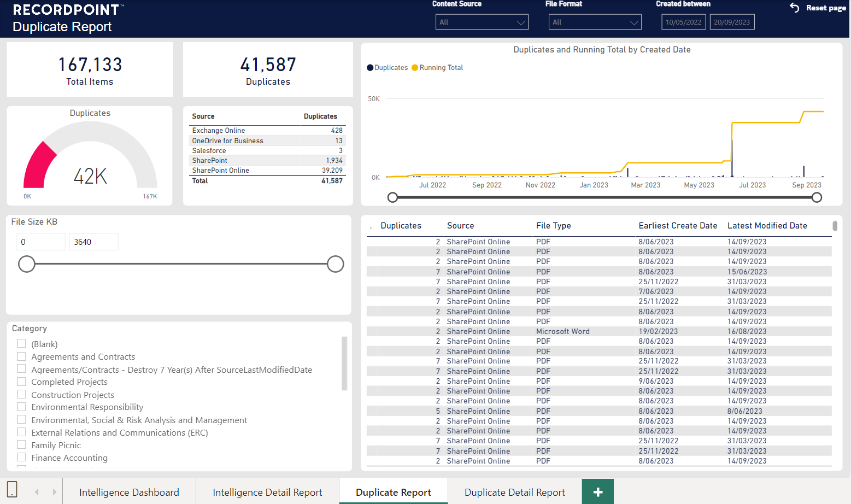Click the Category list scrollbar
The width and height of the screenshot is (851, 504).
344,364
